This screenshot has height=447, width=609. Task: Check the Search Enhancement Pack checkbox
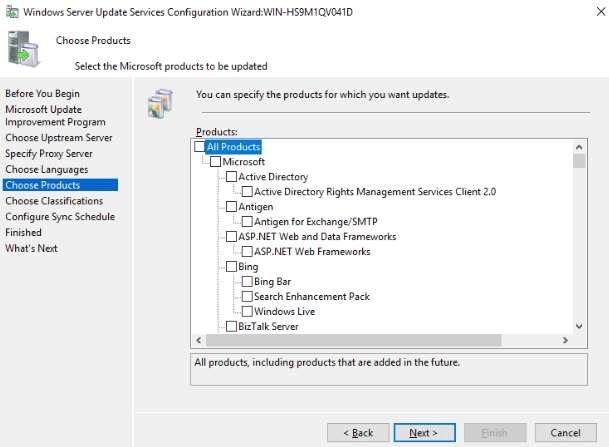click(x=247, y=296)
